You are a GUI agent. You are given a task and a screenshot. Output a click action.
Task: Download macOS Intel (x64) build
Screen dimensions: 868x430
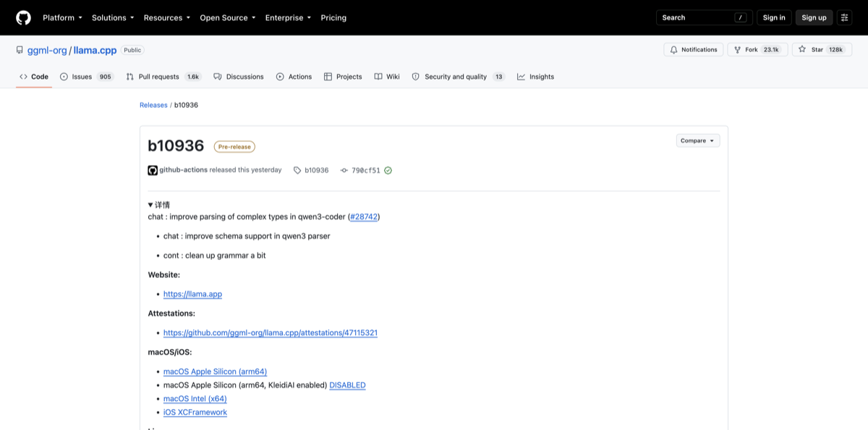tap(195, 399)
